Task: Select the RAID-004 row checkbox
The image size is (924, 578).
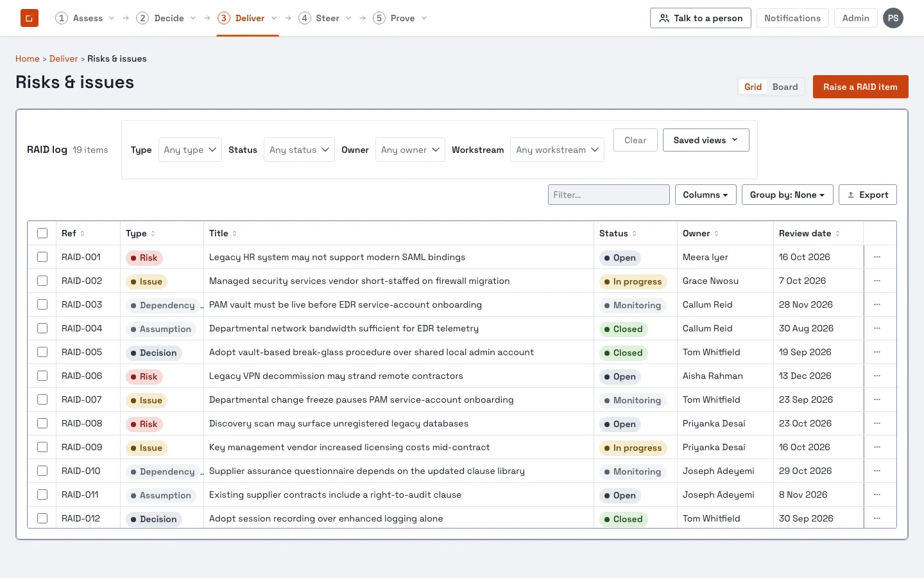Action: pos(42,328)
